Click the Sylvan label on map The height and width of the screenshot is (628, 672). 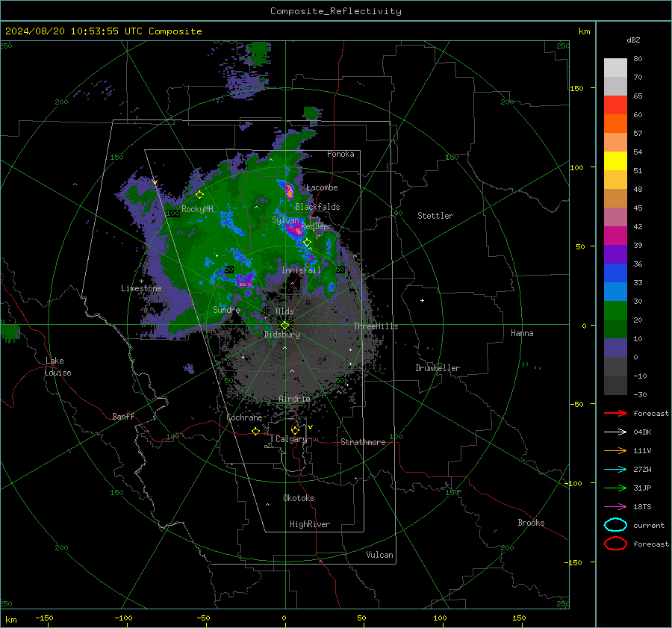(x=285, y=220)
